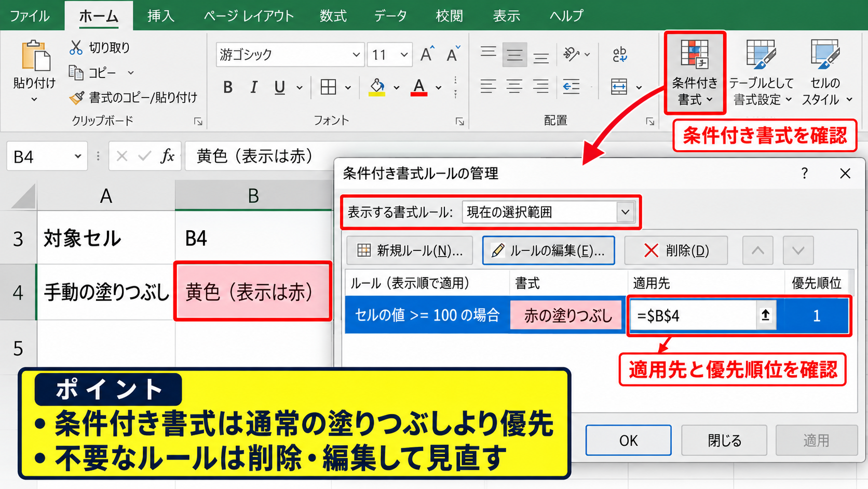This screenshot has width=868, height=489.
Task: Align text right in cell
Action: pos(541,87)
